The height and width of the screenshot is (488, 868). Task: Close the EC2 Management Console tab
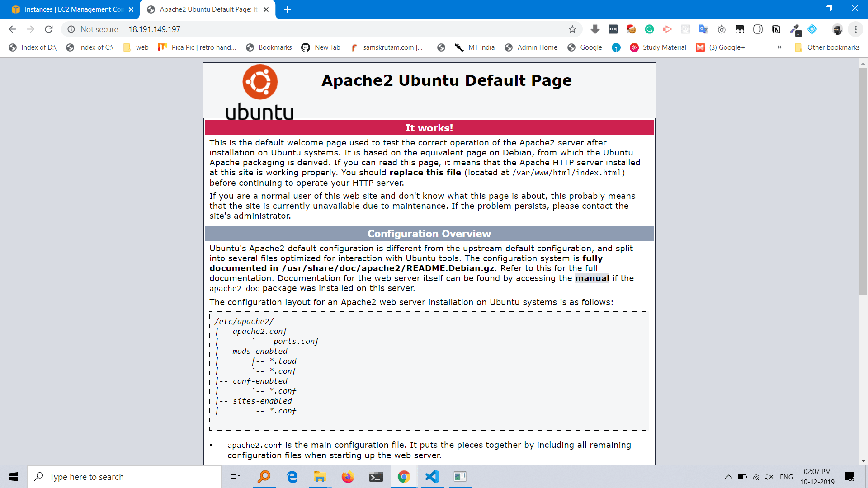pyautogui.click(x=131, y=9)
